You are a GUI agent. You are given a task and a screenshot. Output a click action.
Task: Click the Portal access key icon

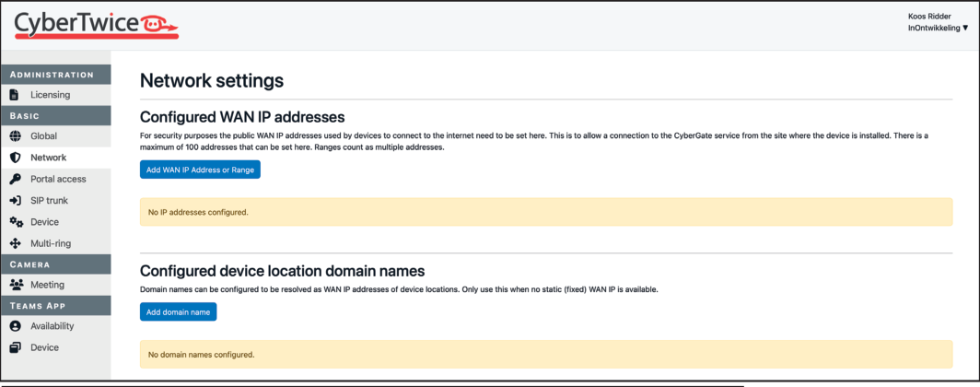click(16, 179)
